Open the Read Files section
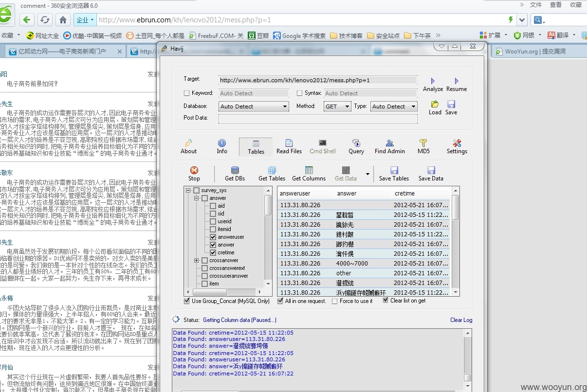 (289, 146)
